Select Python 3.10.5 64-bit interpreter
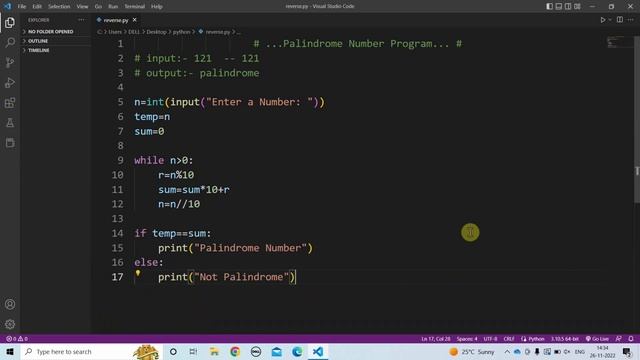This screenshot has height=360, width=640. [565, 339]
